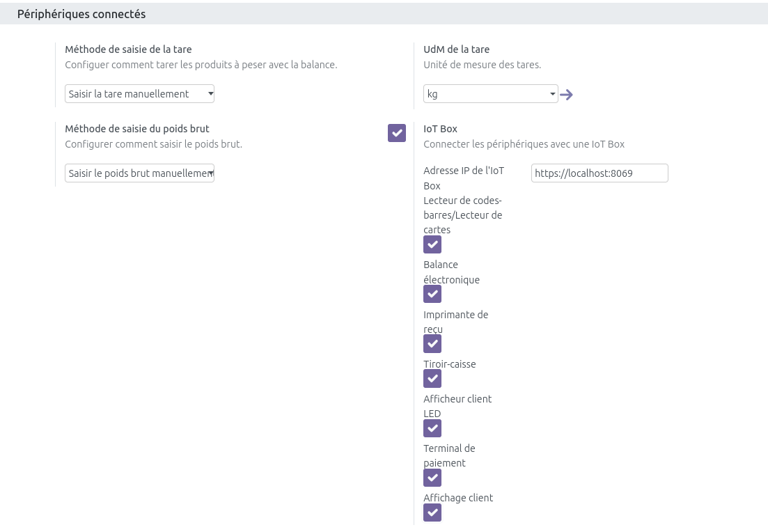Click the Méthode de saisie de la tare label

pyautogui.click(x=128, y=49)
